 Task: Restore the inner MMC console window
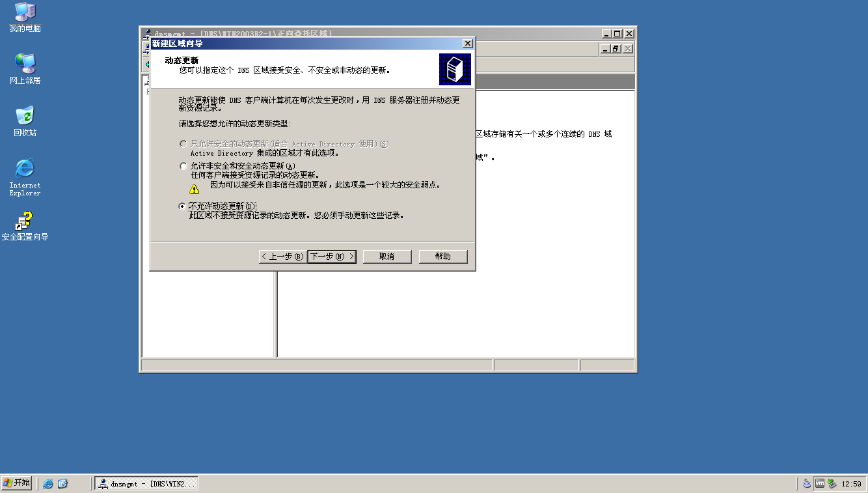click(616, 49)
